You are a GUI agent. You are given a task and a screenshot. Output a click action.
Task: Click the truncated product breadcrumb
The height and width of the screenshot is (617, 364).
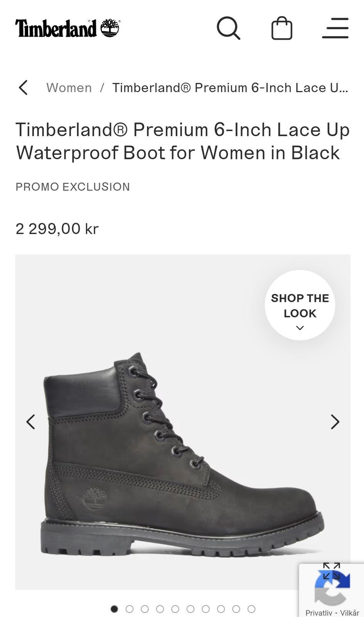[x=230, y=88]
